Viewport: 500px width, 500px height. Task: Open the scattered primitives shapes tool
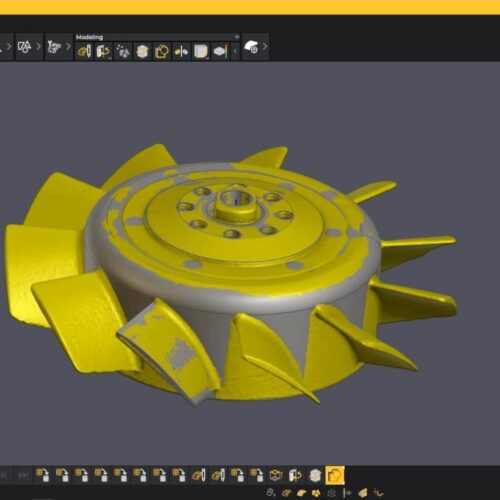coord(123,51)
